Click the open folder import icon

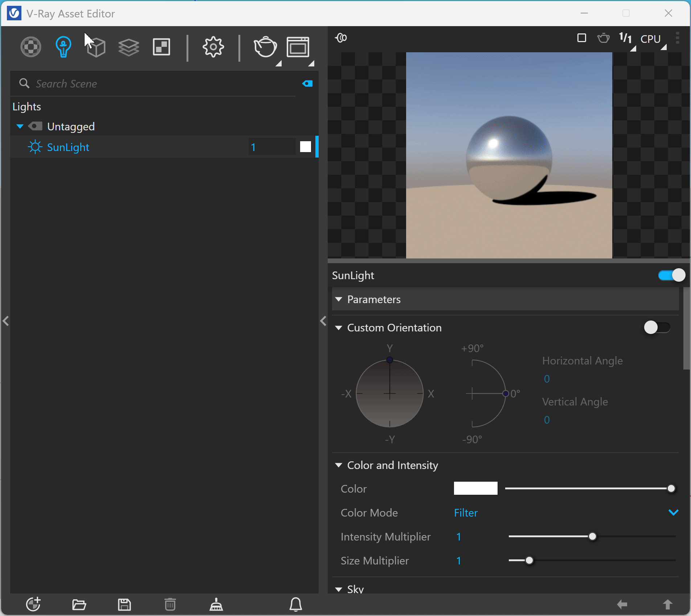coord(79,604)
